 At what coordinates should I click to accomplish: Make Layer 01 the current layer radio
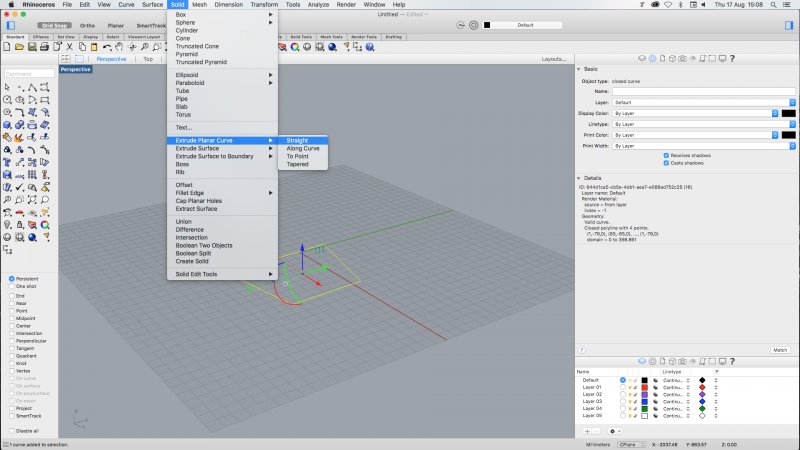[622, 387]
